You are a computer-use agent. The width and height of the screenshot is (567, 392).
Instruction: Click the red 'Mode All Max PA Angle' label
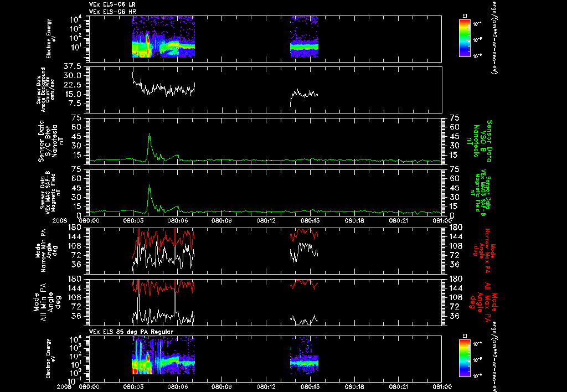[484, 302]
